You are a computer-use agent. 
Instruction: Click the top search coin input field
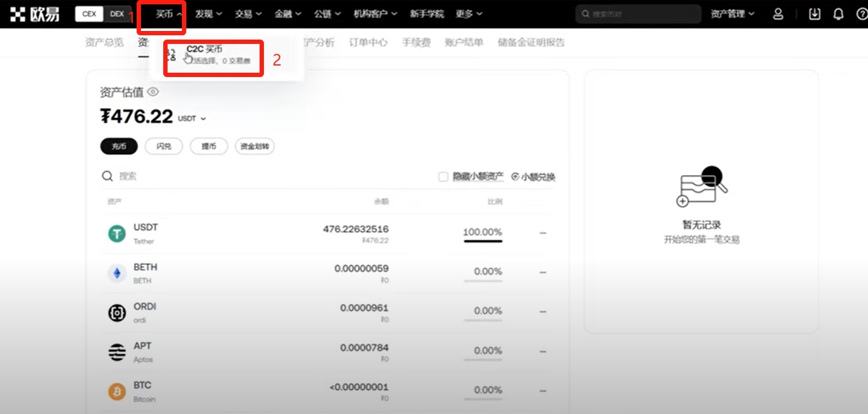tap(638, 14)
